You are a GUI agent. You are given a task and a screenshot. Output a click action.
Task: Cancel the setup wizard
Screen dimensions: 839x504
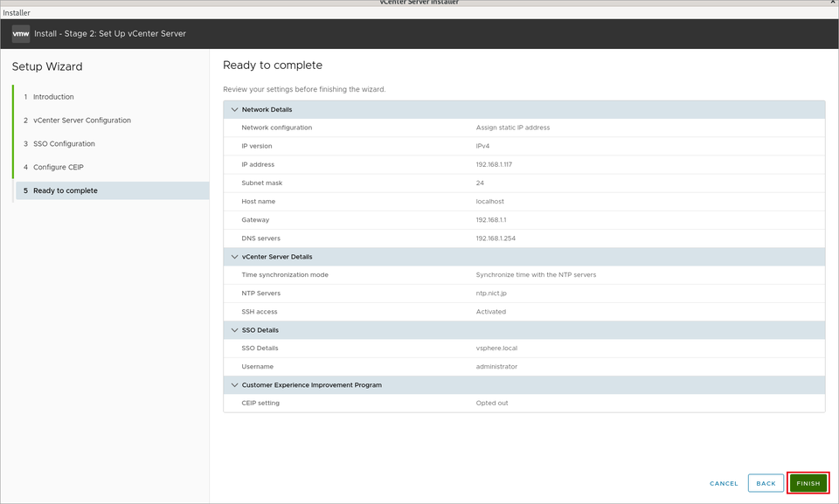[x=724, y=483]
